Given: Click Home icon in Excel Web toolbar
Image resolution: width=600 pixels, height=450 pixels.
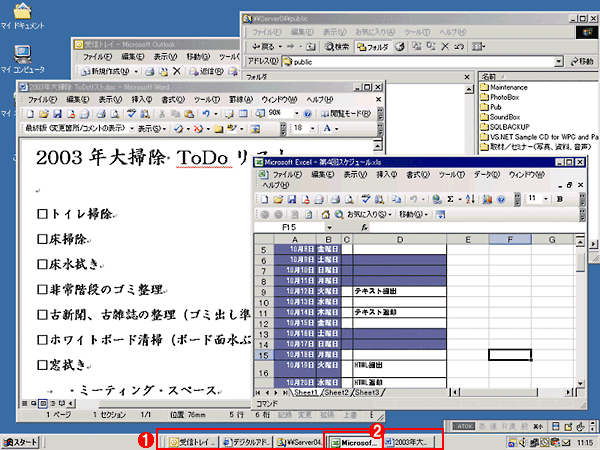Looking at the screenshot, I should 325,215.
